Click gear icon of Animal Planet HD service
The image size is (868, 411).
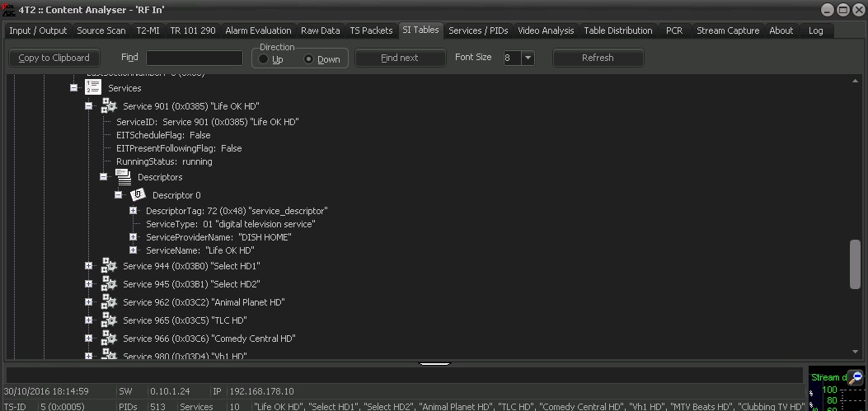pos(109,302)
